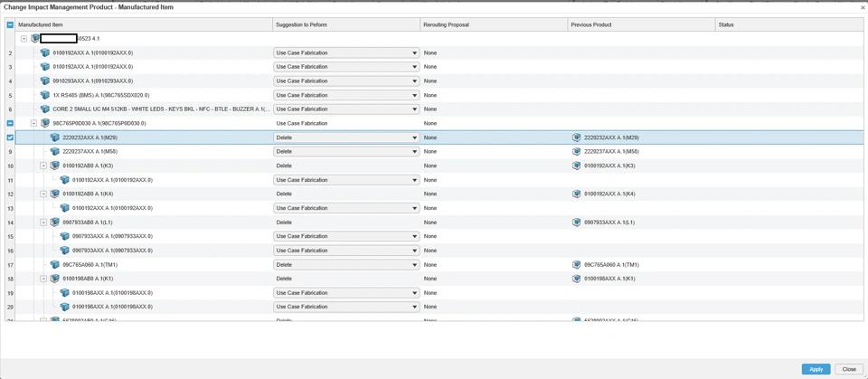Click the Apply button
The image size is (868, 379).
[x=816, y=369]
